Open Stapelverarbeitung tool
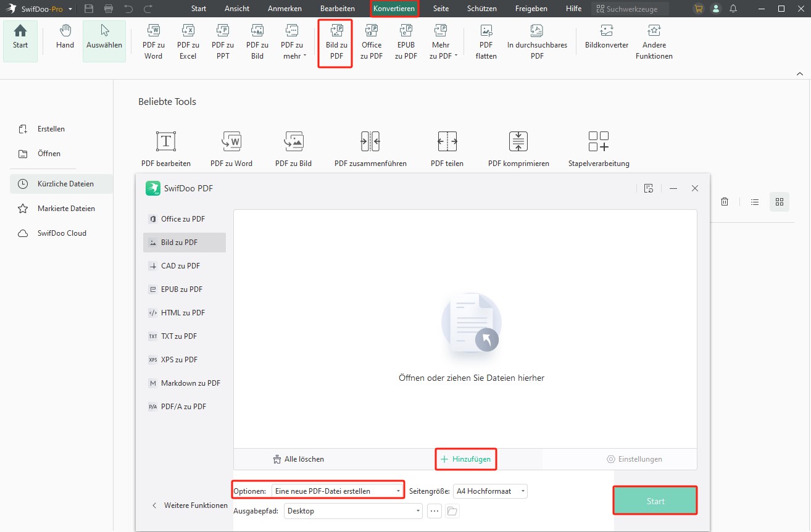Image resolution: width=811 pixels, height=532 pixels. point(599,149)
